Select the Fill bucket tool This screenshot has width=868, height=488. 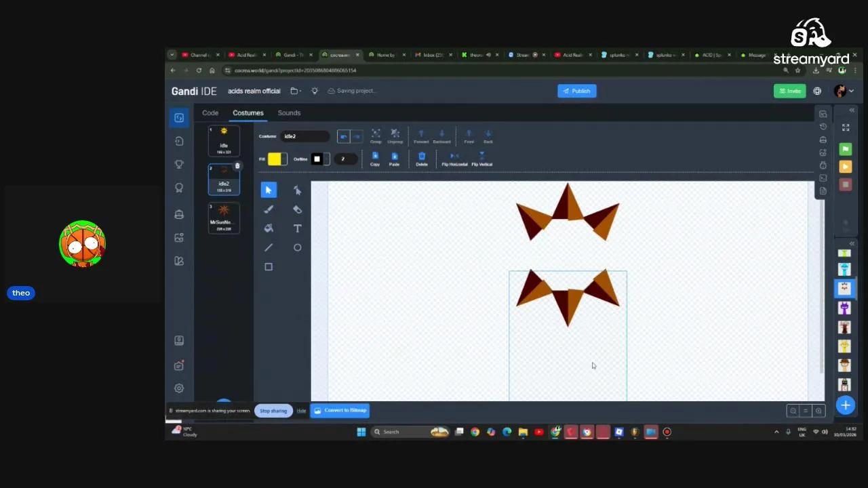269,228
